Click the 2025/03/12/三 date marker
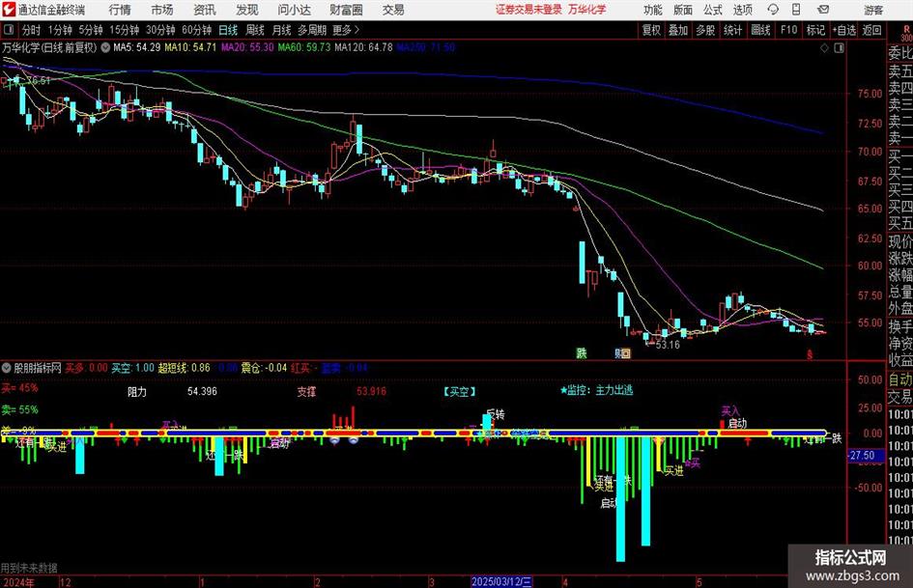The height and width of the screenshot is (588, 913). pyautogui.click(x=501, y=581)
